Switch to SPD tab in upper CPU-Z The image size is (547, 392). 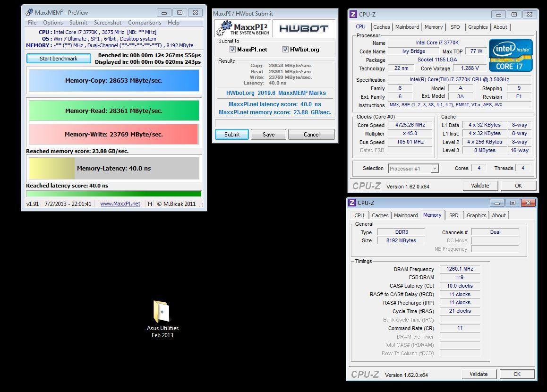click(x=455, y=27)
